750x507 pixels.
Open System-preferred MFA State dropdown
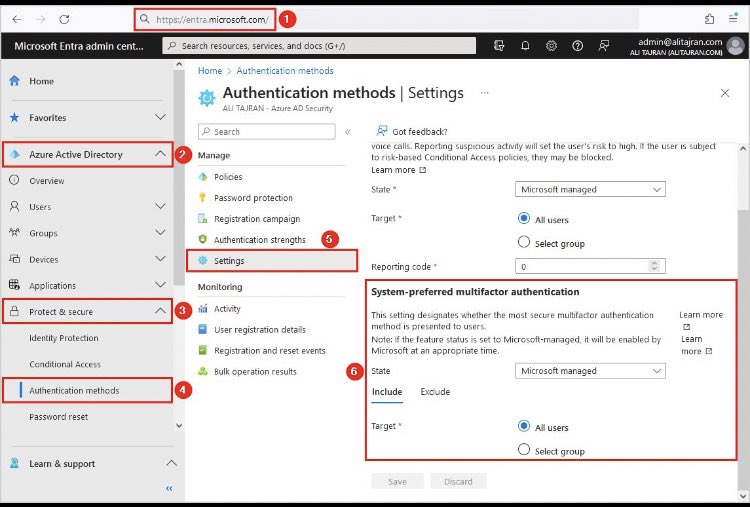590,371
